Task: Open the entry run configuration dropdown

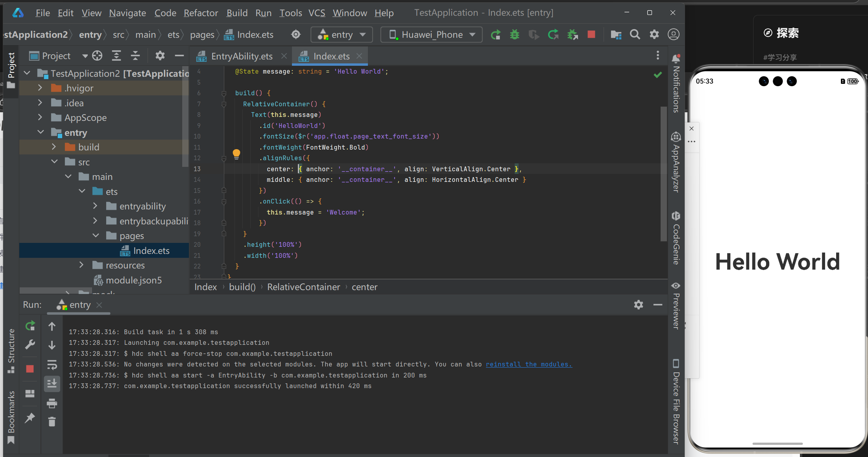Action: coord(342,35)
